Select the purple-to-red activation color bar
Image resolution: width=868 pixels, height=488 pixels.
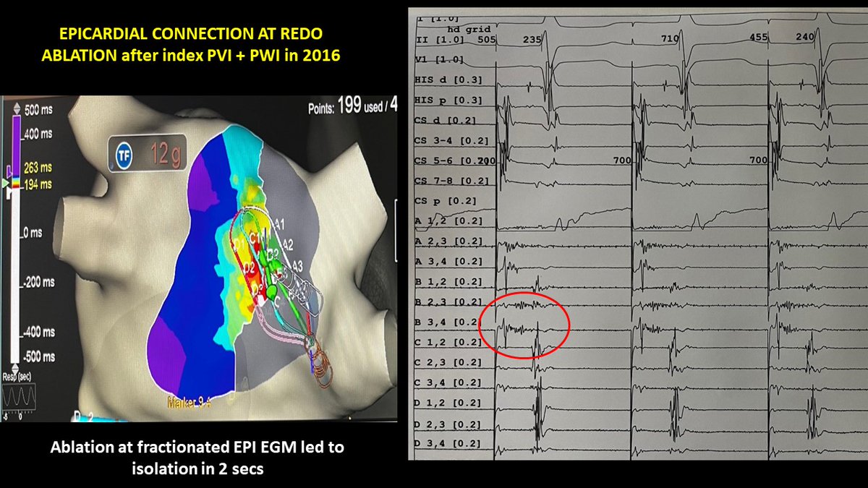tap(17, 152)
